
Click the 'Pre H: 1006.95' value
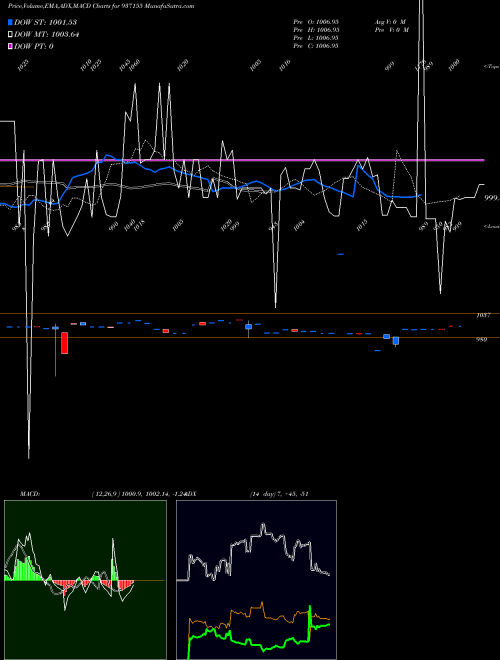tap(316, 30)
